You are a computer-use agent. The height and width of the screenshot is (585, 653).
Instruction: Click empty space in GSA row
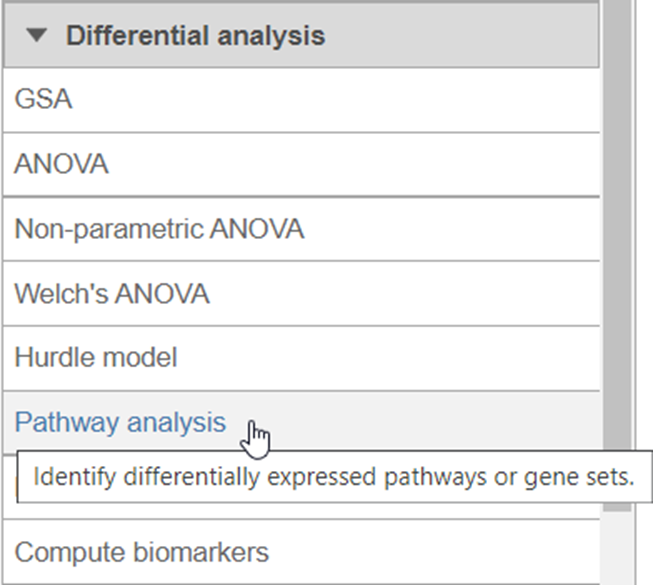333,100
